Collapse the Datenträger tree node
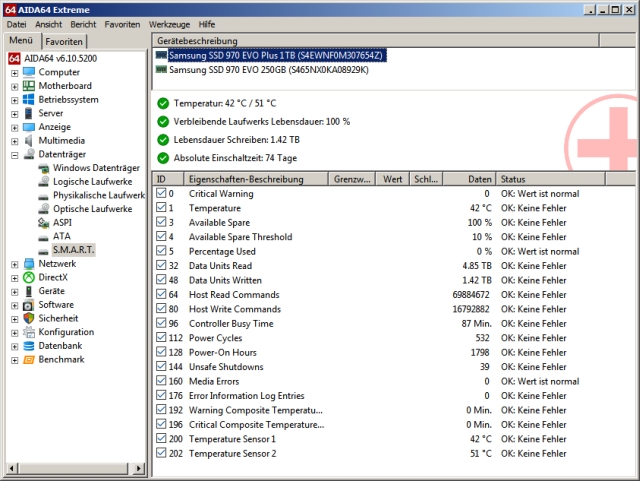The width and height of the screenshot is (640, 481). pyautogui.click(x=15, y=155)
